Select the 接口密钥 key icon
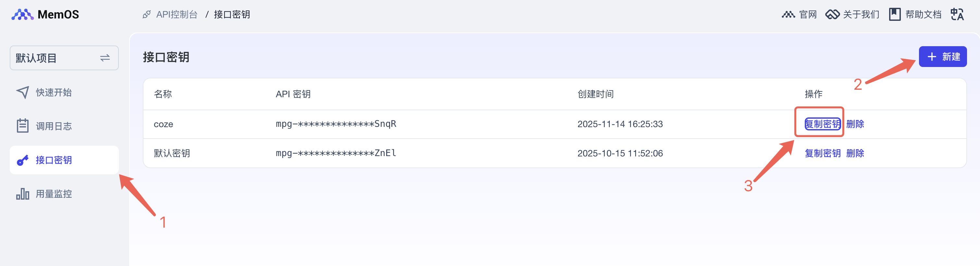 pos(23,160)
